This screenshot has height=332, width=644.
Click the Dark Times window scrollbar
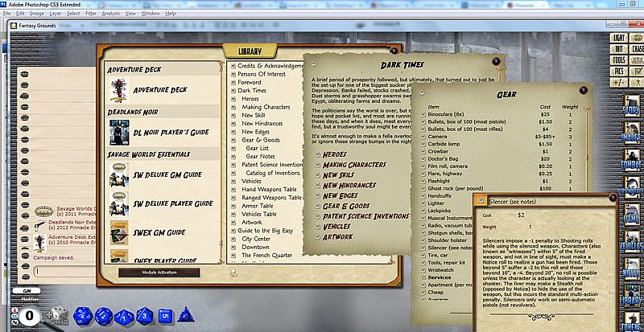coord(500,76)
